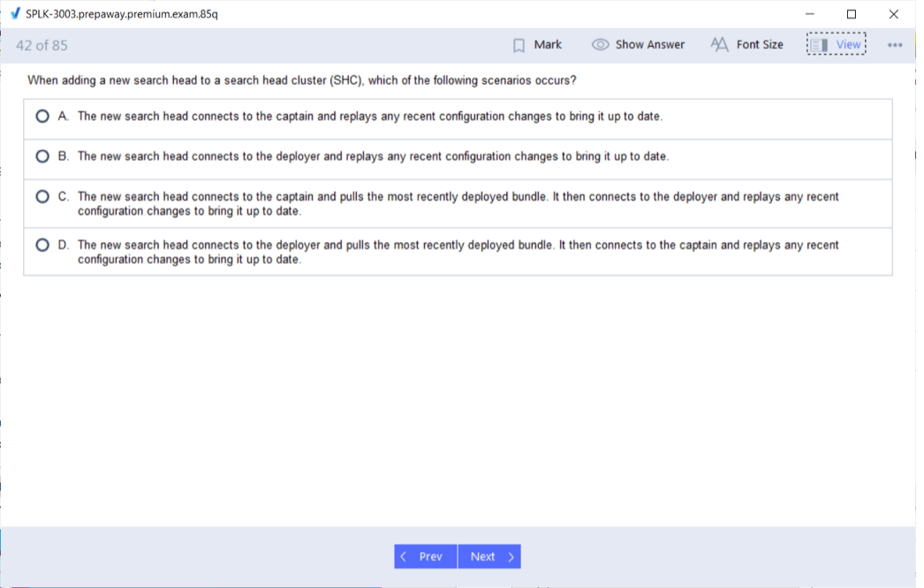
Task: Click the bookmark icon beside Mark
Action: 519,45
